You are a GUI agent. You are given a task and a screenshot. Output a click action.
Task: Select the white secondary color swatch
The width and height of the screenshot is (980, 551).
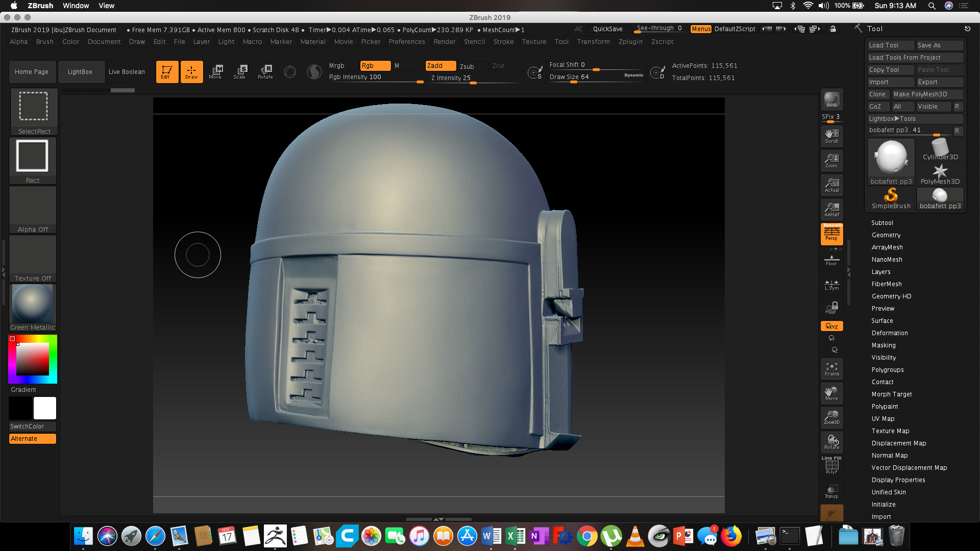pyautogui.click(x=45, y=408)
